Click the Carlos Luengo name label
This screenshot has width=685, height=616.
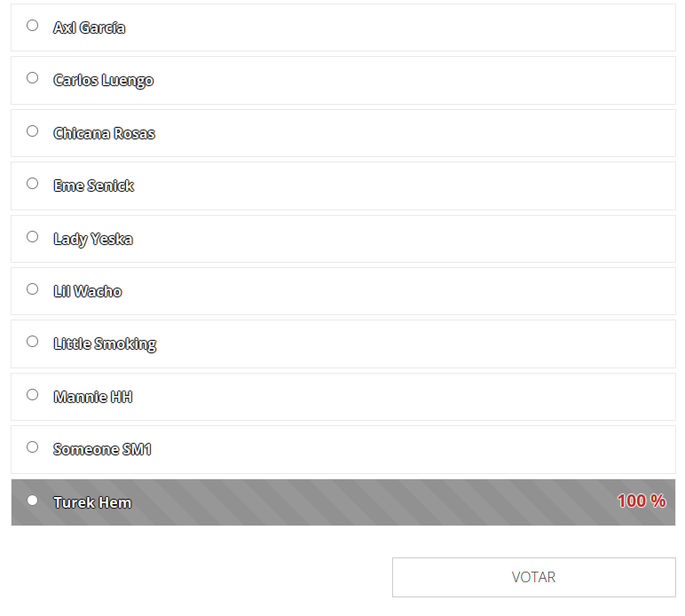coord(104,81)
